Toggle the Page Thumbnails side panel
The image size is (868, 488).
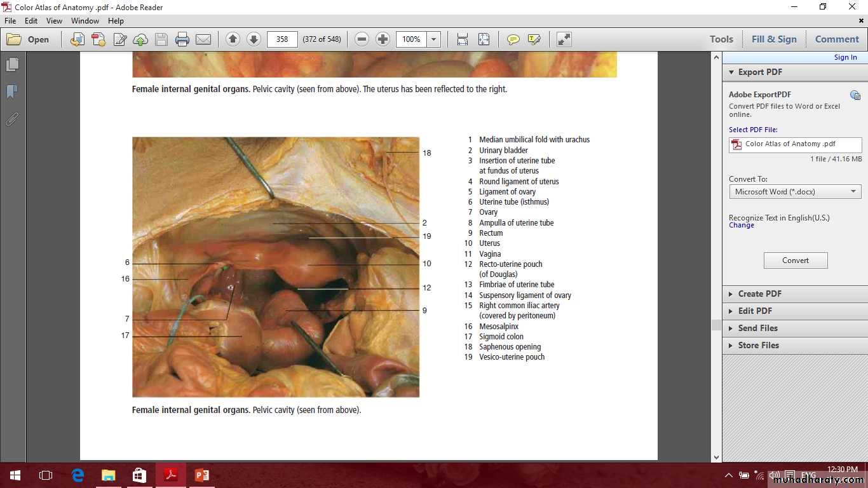[x=12, y=65]
